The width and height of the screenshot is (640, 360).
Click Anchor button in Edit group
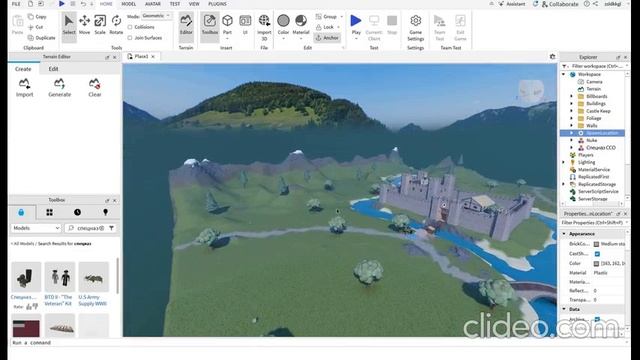[327, 38]
